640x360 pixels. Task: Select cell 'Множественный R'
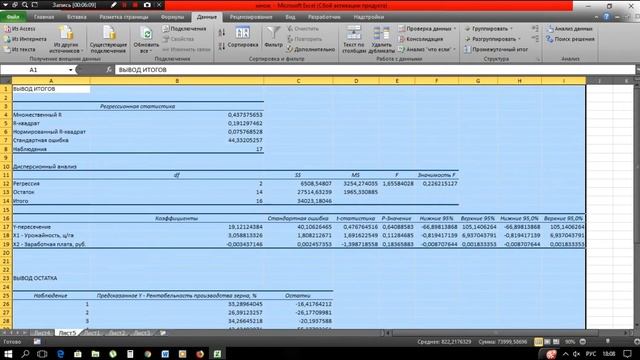[x=51, y=115]
